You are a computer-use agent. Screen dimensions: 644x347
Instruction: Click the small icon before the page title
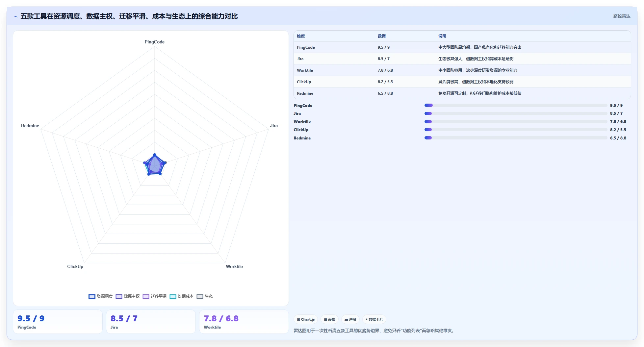click(15, 16)
